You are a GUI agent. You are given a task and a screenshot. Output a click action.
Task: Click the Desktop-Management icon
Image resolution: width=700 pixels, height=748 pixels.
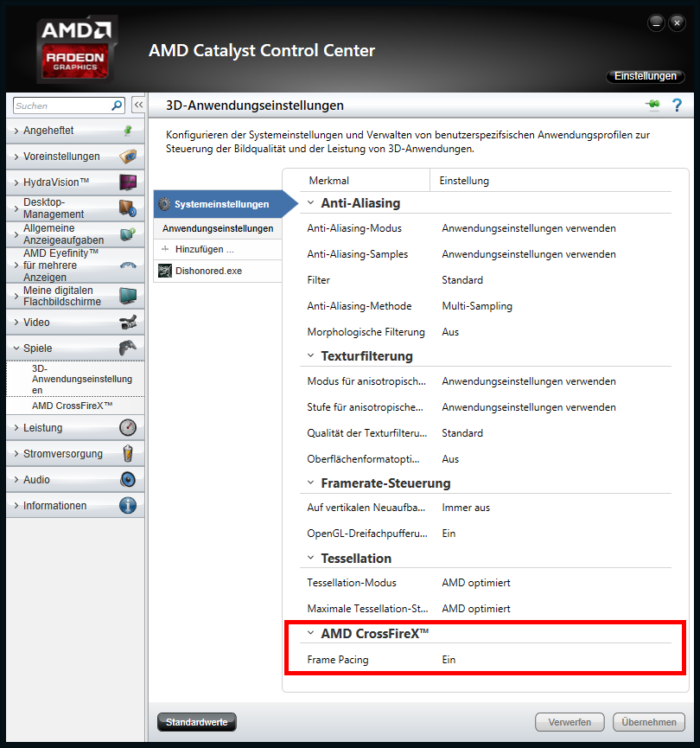[128, 208]
